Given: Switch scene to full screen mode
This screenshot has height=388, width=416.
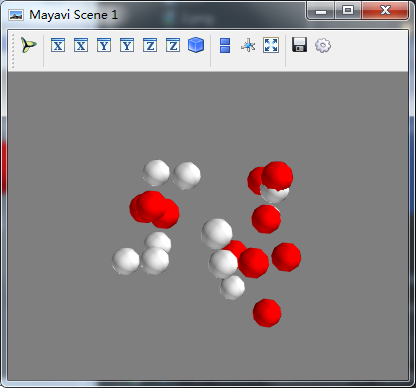Looking at the screenshot, I should (x=271, y=45).
